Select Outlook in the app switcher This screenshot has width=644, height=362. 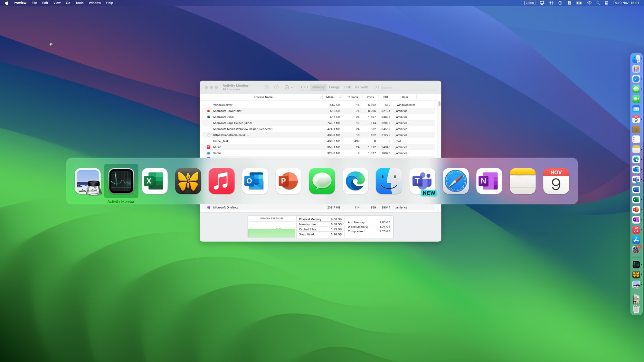click(x=255, y=181)
